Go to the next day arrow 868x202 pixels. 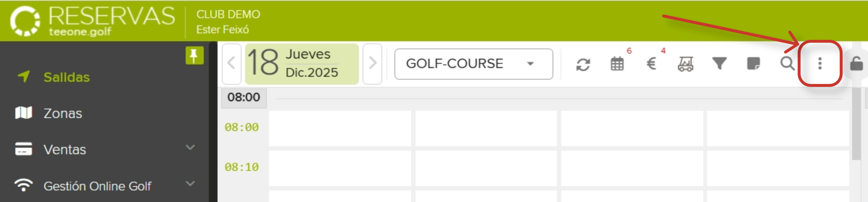(x=372, y=64)
